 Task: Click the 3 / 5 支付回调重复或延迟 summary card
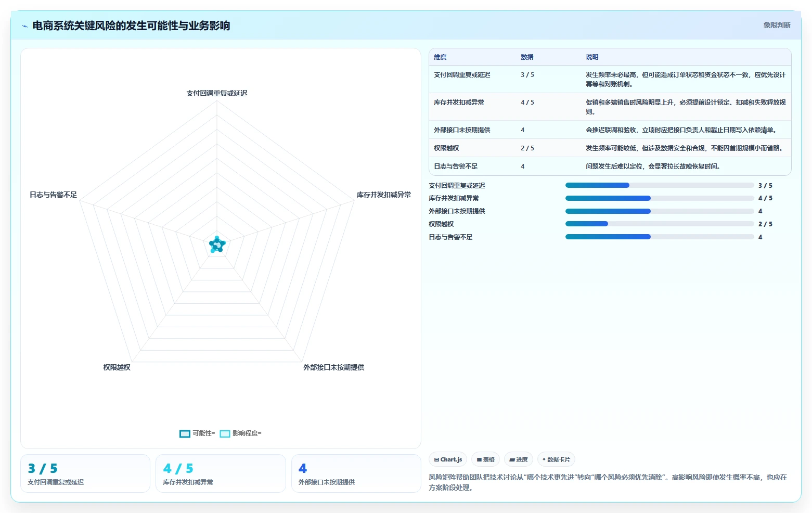point(85,473)
